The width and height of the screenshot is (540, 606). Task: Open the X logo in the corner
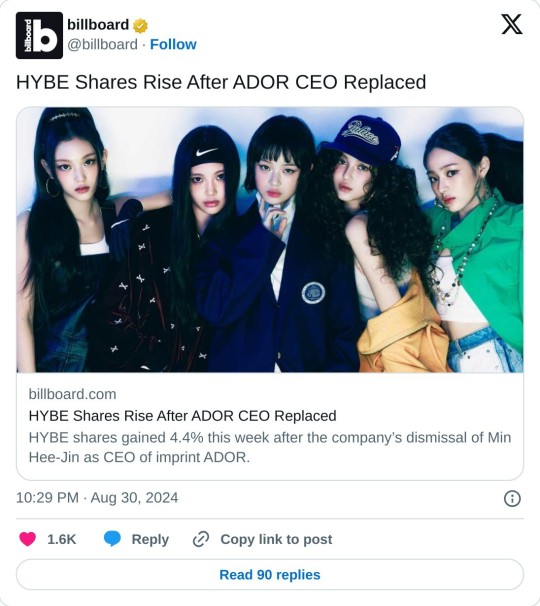(x=512, y=24)
